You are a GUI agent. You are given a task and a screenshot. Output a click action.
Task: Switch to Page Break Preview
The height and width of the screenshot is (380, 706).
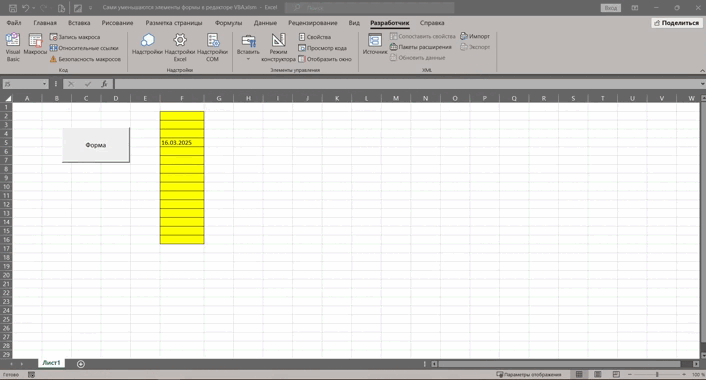click(616, 375)
